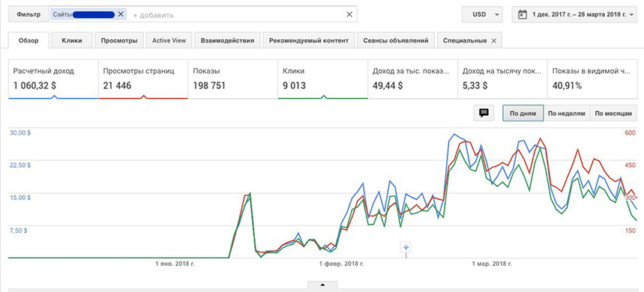Switch to the Клики tab

72,40
